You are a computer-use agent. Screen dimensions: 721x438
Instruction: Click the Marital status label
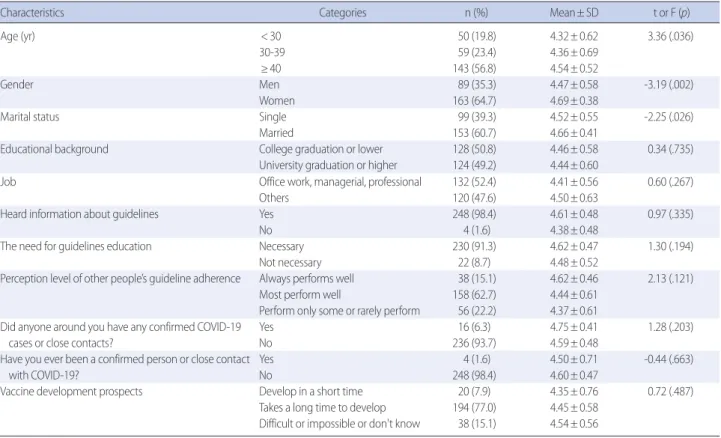point(30,117)
